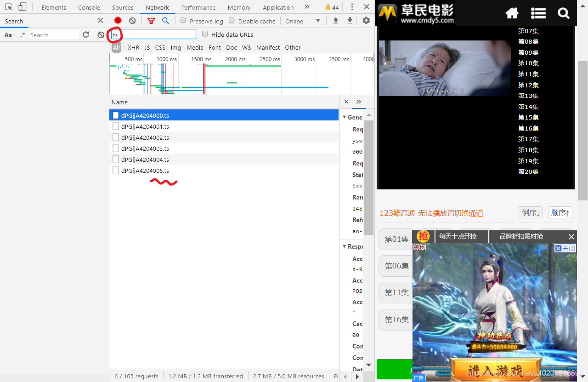Toggle regular expression .* in Search panel

click(x=23, y=35)
